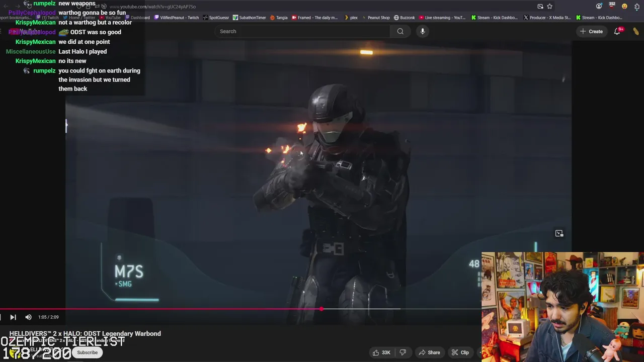Screen dimensions: 644x362
Task: Click the browser address bar URL
Action: (x=152, y=7)
